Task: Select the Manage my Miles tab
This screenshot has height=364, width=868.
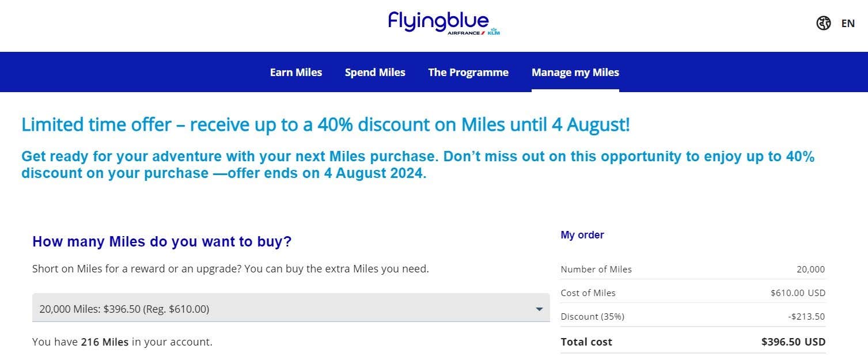Action: [x=575, y=73]
